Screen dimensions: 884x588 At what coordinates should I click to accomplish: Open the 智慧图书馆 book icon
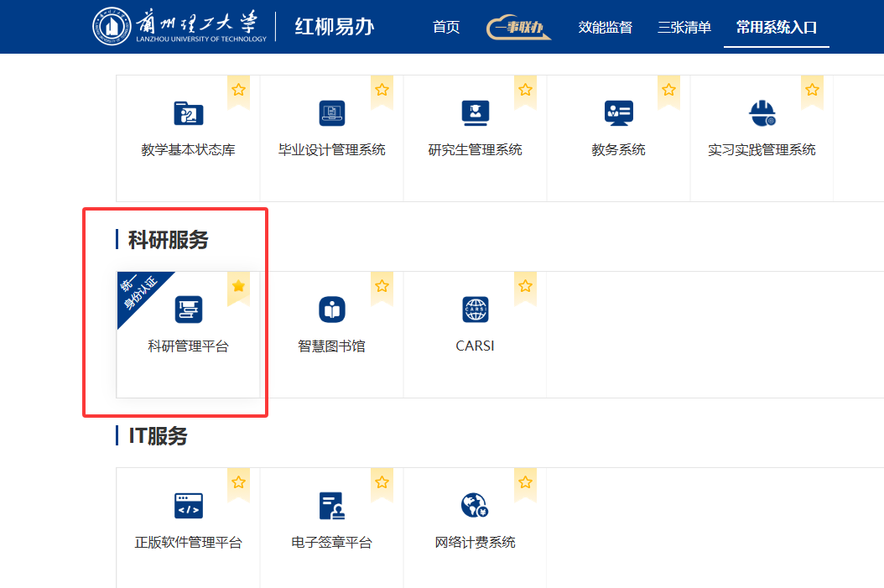[x=332, y=310]
